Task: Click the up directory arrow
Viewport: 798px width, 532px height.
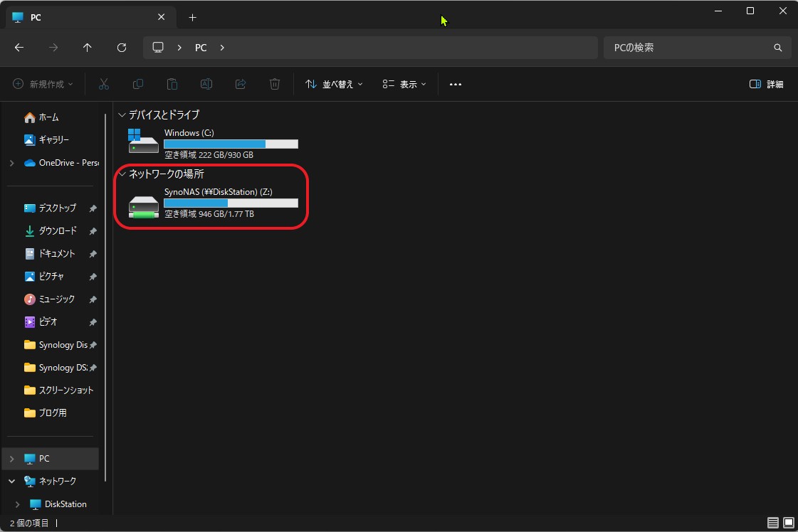Action: 88,48
